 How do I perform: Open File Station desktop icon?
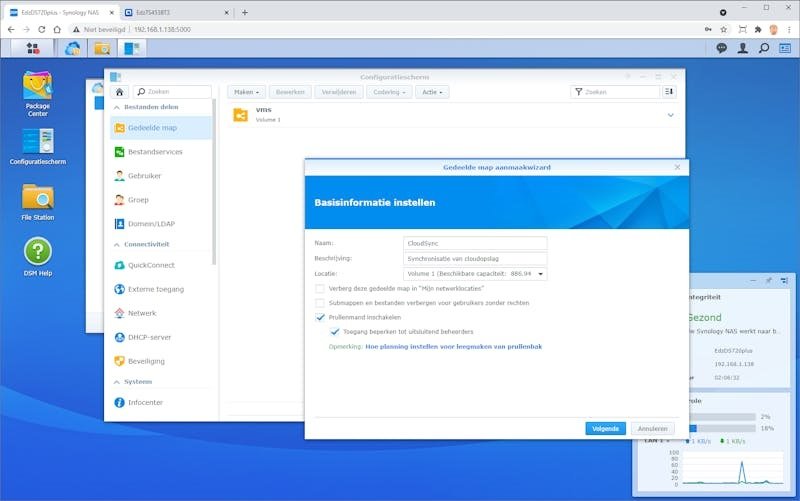(38, 202)
